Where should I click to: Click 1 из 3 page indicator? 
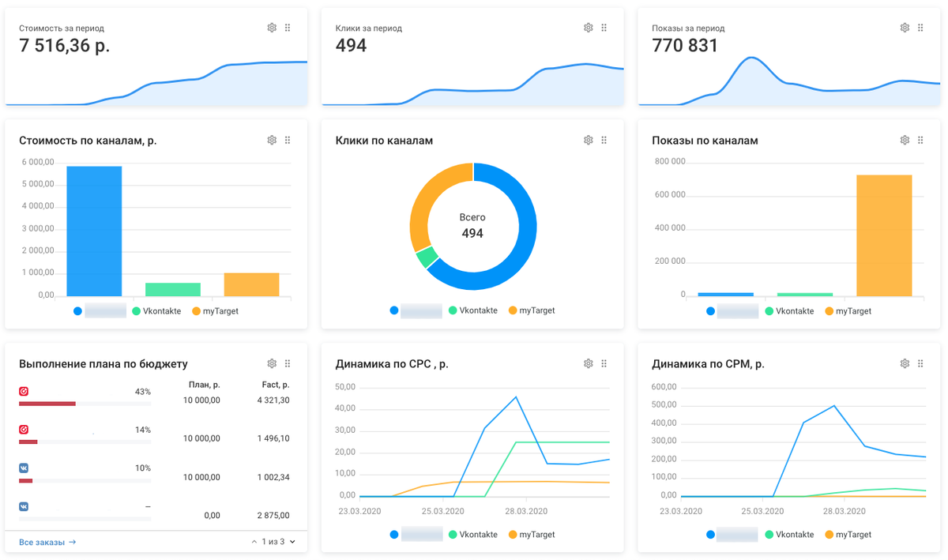pos(273,542)
